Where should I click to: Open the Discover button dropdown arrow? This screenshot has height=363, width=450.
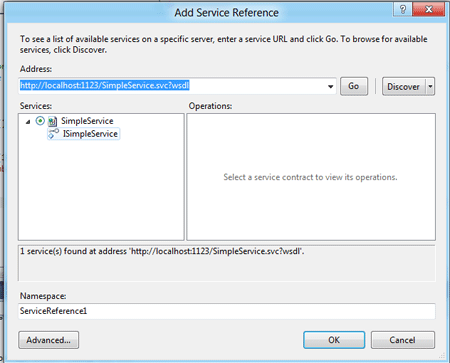pos(430,87)
